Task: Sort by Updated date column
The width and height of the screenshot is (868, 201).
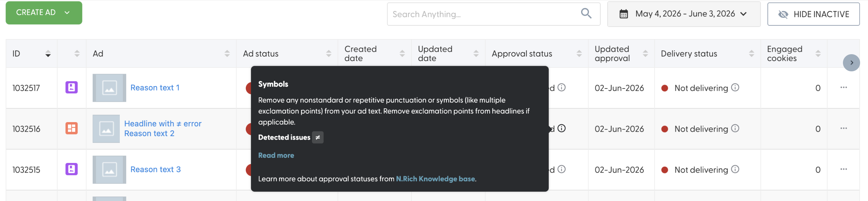Action: tap(476, 54)
